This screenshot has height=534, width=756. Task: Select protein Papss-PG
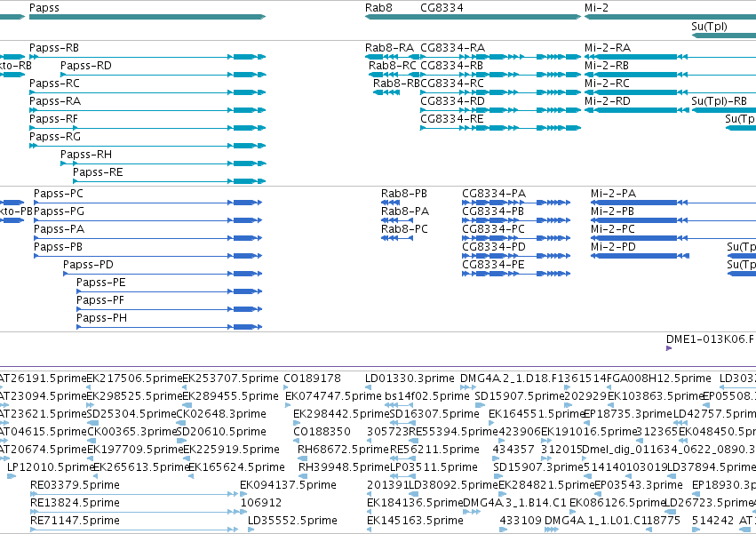[59, 211]
